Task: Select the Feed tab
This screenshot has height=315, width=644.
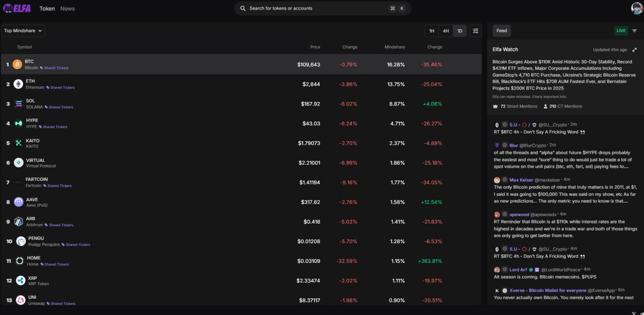Action: point(502,31)
